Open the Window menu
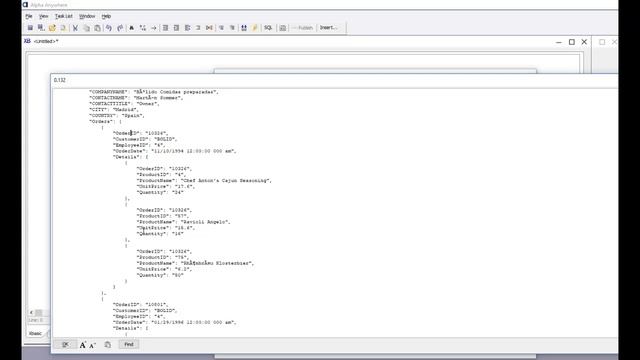640x360 pixels. [x=87, y=16]
